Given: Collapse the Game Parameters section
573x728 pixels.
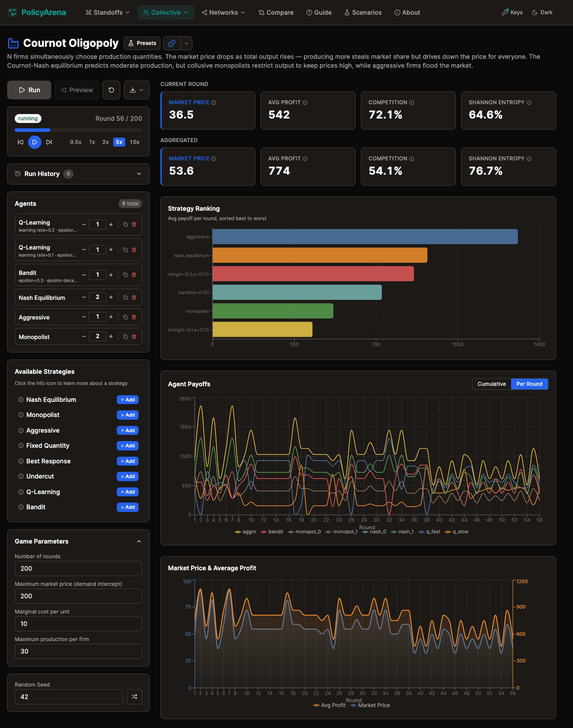Looking at the screenshot, I should click(x=139, y=541).
